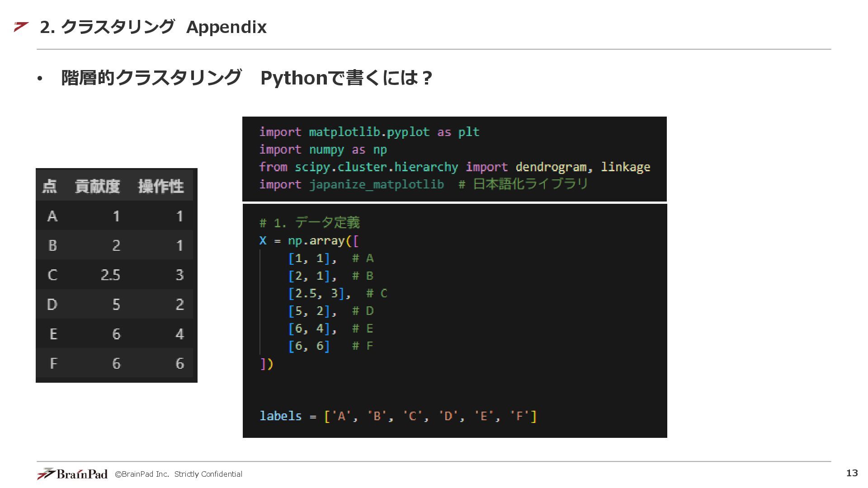This screenshot has width=868, height=488.
Task: Click the '貢献度' column header
Action: [97, 186]
